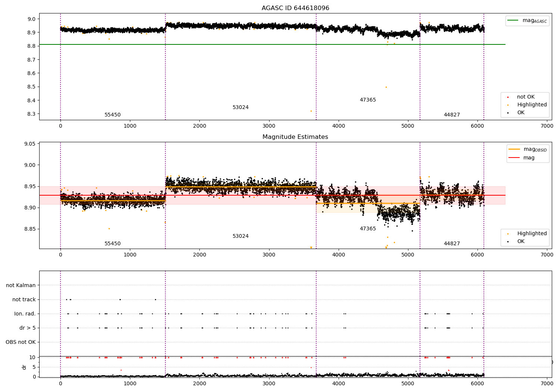Screen dimensions: 560x392
Task: Click "Highlighted" in the Magnitude Estimates legend
Action: coord(532,233)
